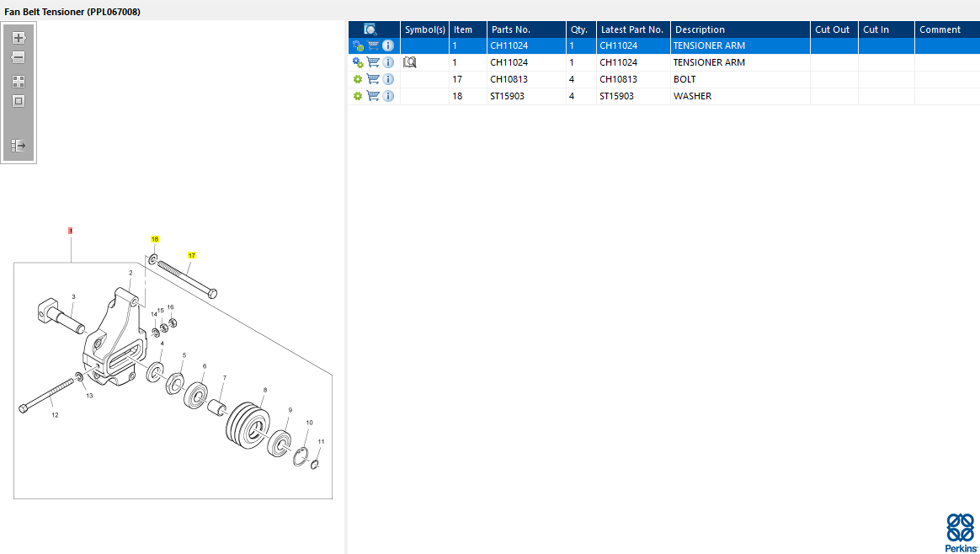Sort by the Symbol(s) column header
Screen dimensions: 980x554
tap(424, 29)
